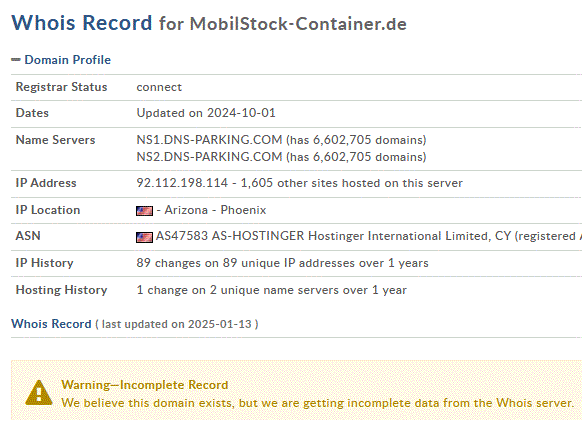Collapse the Domain Profile section
Image resolution: width=583 pixels, height=421 pixels.
16,60
